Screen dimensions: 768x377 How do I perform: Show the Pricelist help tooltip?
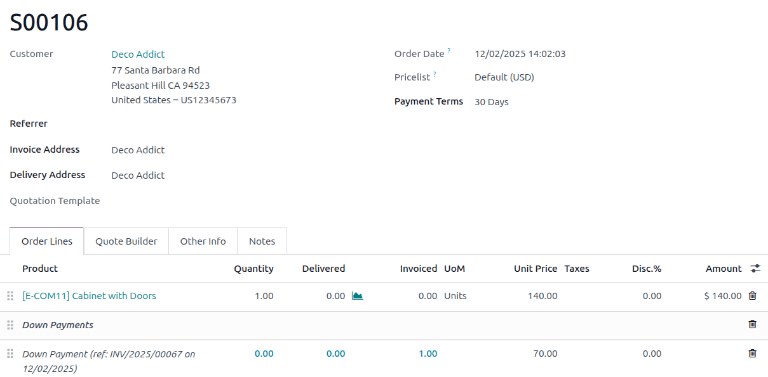click(x=434, y=74)
